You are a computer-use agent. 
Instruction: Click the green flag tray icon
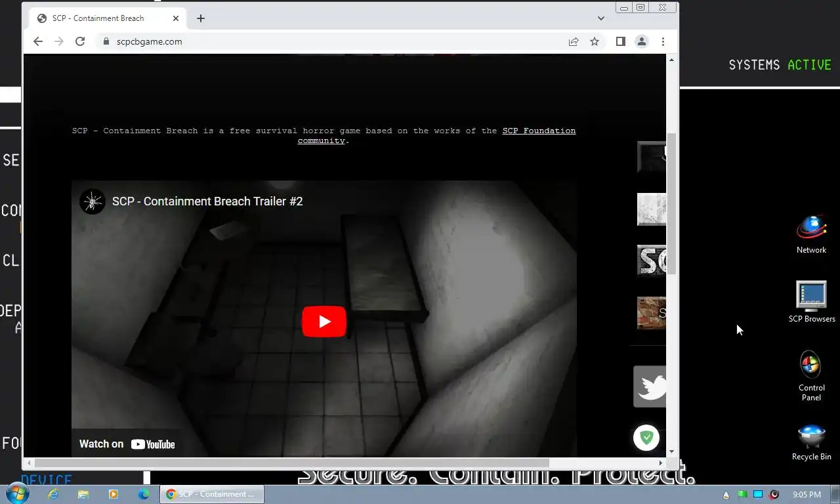point(742,494)
